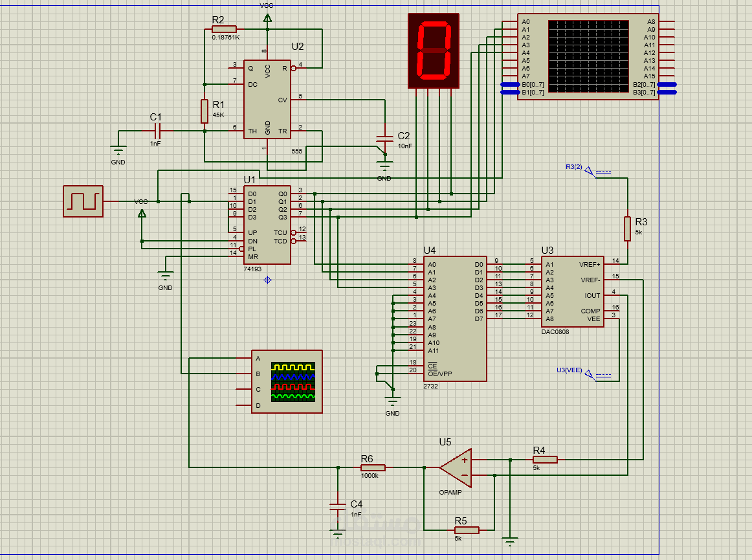Click the 0.18761K value under R2
This screenshot has width=752, height=560.
[225, 37]
